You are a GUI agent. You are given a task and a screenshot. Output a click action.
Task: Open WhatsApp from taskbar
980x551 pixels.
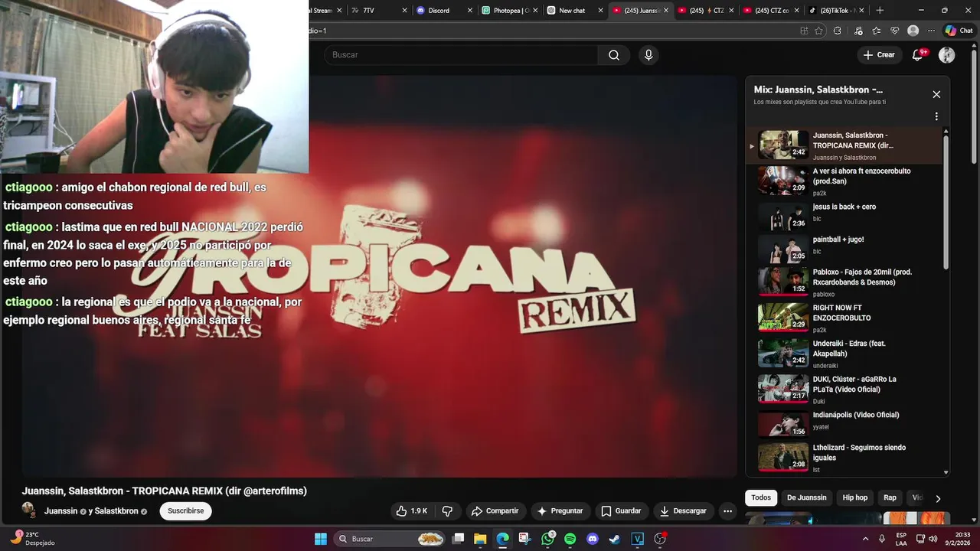tap(547, 539)
